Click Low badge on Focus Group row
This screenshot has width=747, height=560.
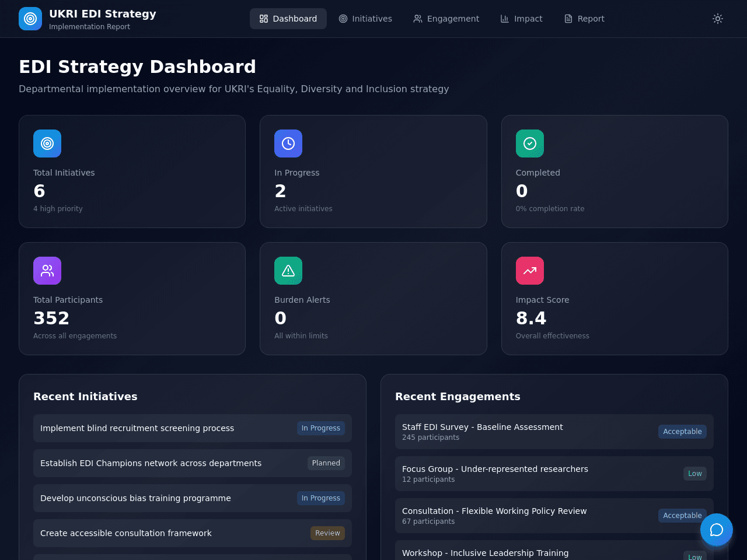coord(695,474)
